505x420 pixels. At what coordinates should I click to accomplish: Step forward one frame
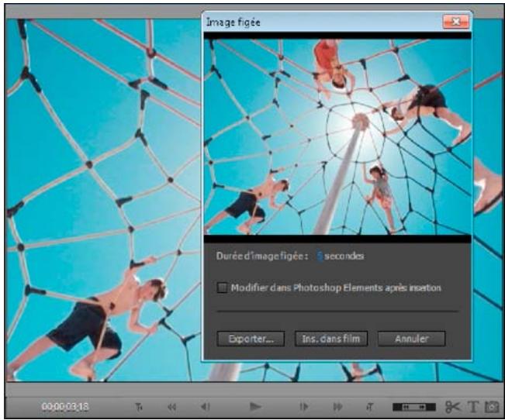pyautogui.click(x=304, y=407)
